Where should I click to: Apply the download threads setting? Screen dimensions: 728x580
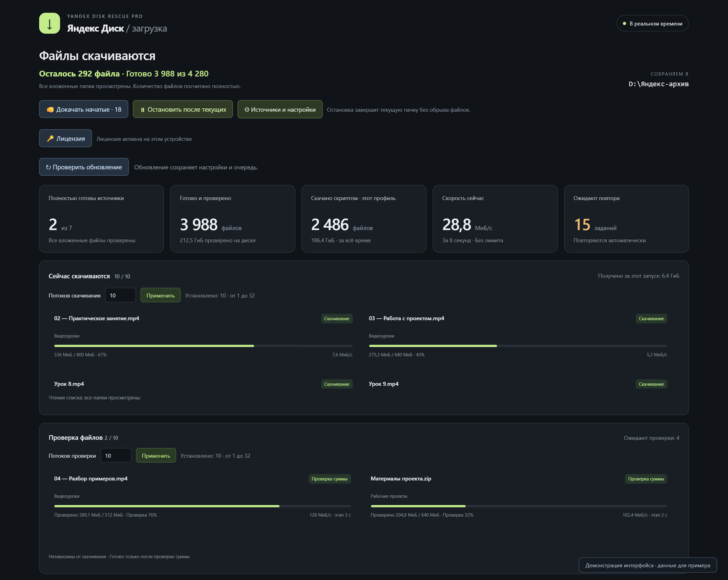coord(160,295)
